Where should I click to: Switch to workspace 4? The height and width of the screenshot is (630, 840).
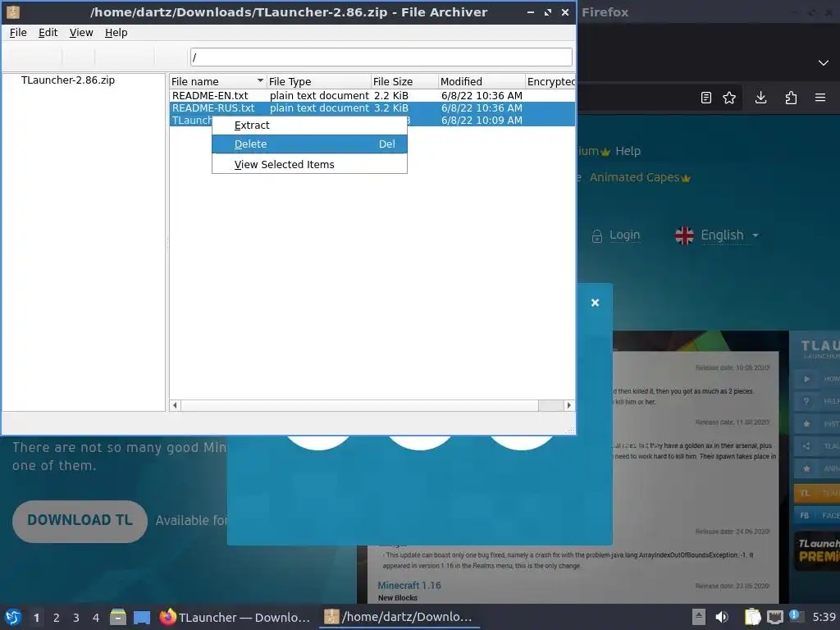[x=96, y=618]
